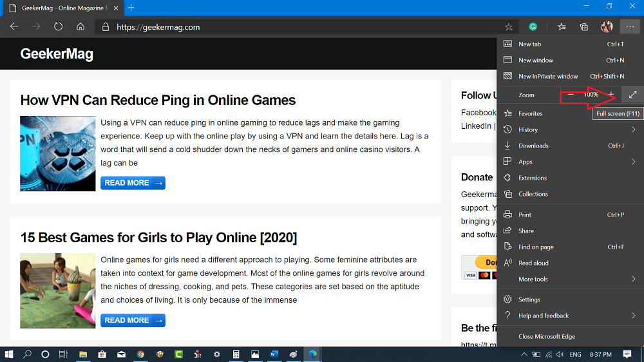
Task: Select Close Microsoft Edge
Action: coord(570,336)
